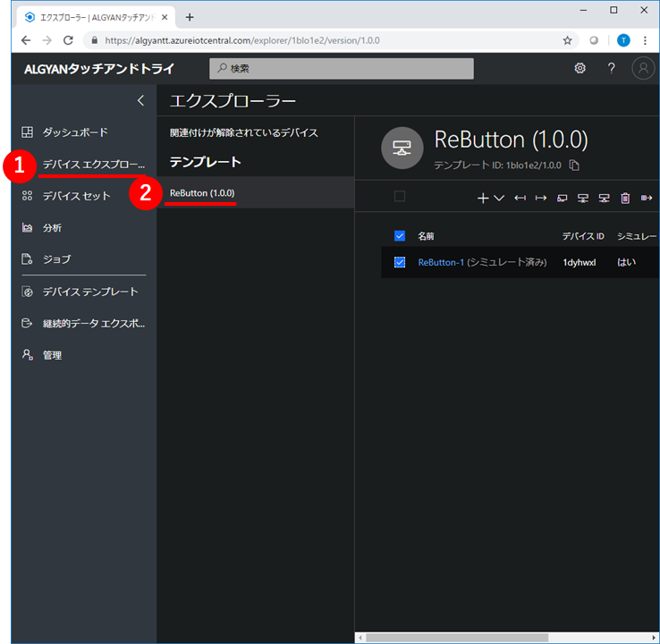Click device ID cell 1dyhwxl

click(x=580, y=263)
